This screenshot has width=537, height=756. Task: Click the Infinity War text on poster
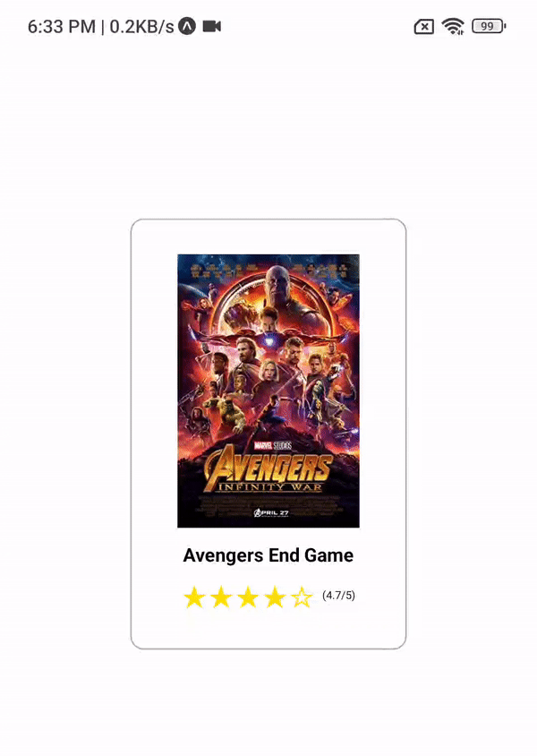tap(269, 486)
